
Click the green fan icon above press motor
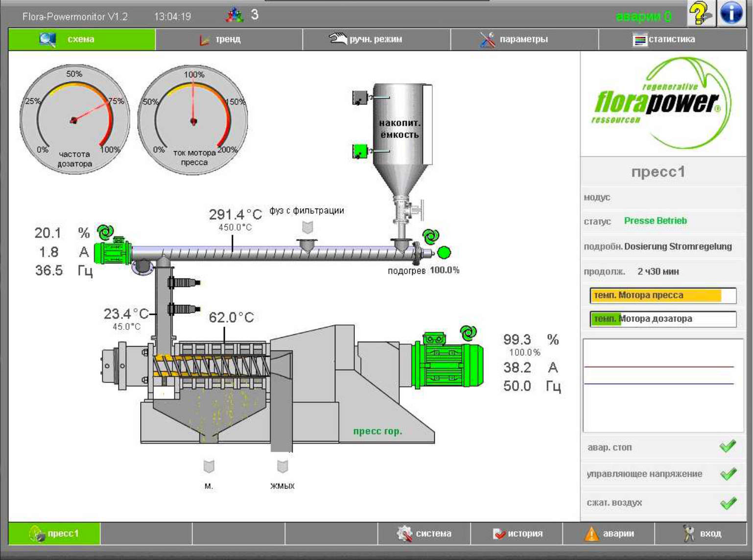468,333
